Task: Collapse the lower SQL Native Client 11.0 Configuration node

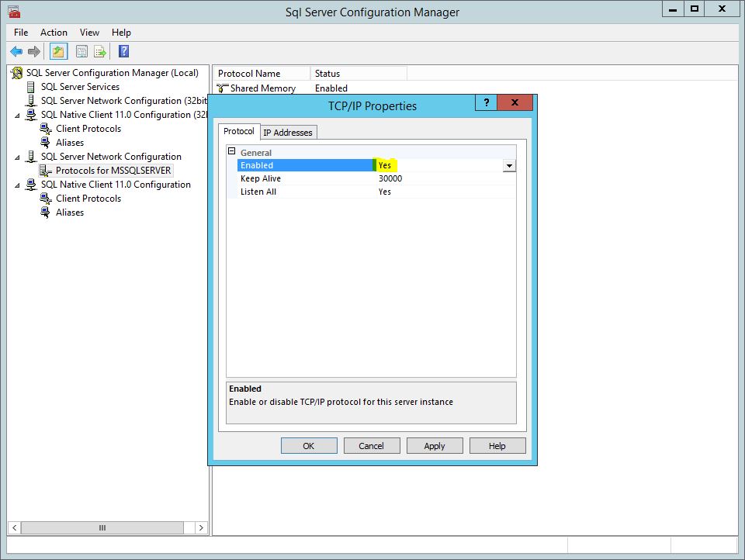Action: click(18, 185)
